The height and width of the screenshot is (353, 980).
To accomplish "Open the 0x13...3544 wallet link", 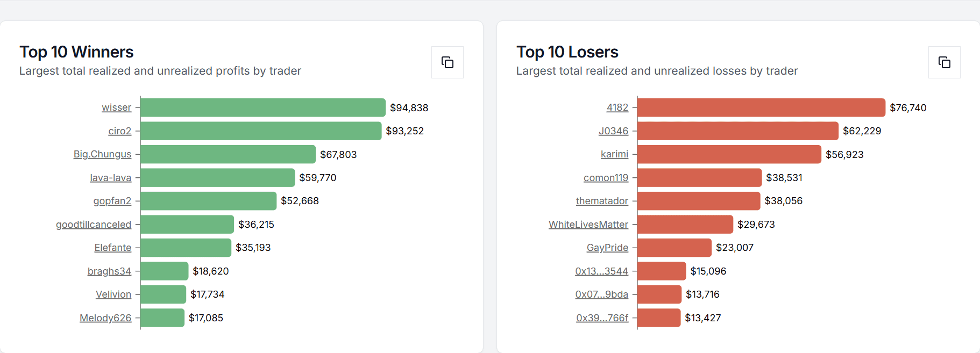I will point(601,271).
